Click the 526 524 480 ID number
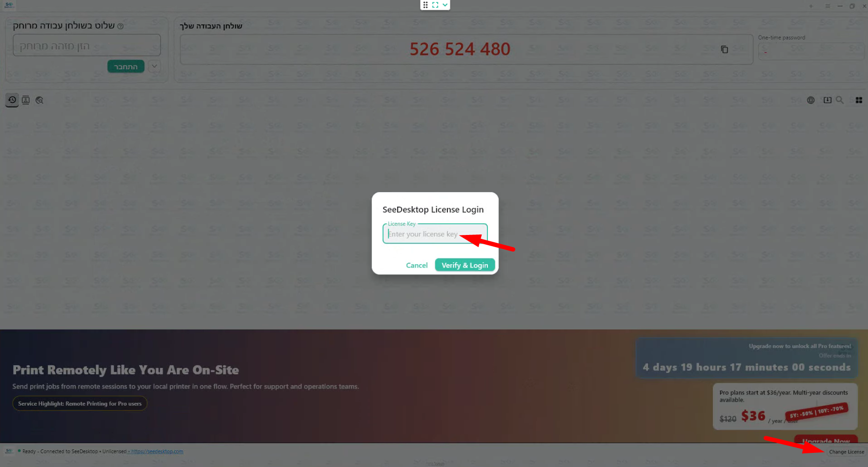Screen dimensions: 868x467 pyautogui.click(x=460, y=49)
